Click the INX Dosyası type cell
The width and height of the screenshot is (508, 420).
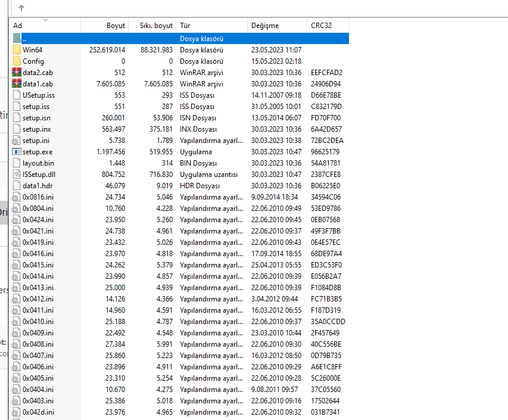pyautogui.click(x=198, y=129)
